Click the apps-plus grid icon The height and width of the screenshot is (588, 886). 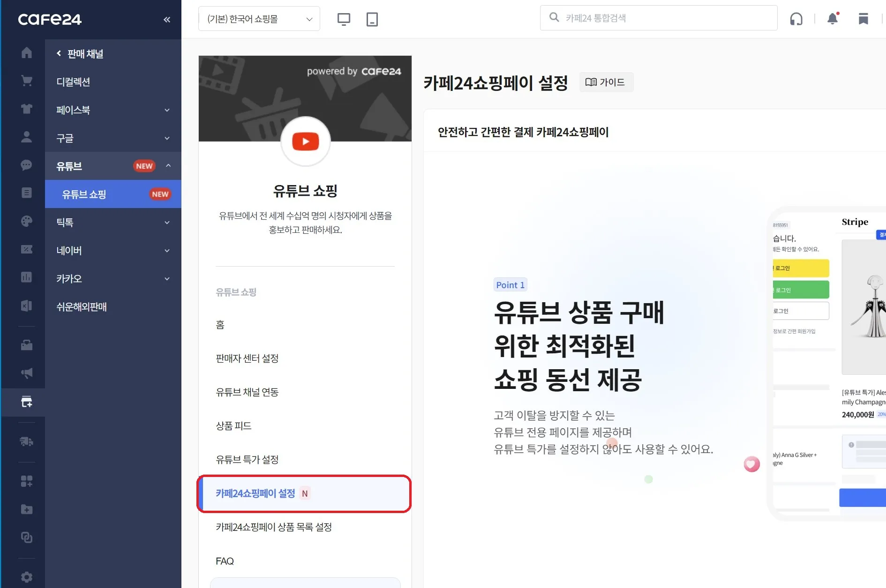(27, 481)
